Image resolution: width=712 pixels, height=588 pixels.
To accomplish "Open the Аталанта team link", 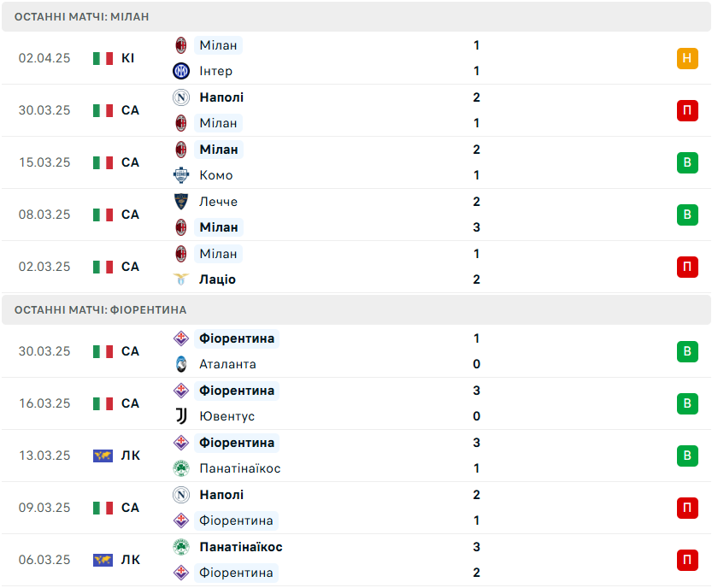I will coord(227,364).
